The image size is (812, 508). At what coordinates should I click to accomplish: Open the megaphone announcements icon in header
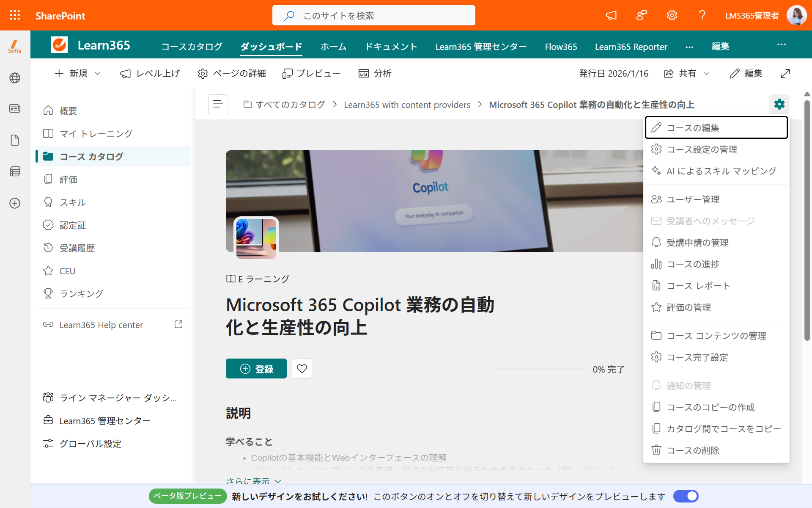[x=611, y=16]
